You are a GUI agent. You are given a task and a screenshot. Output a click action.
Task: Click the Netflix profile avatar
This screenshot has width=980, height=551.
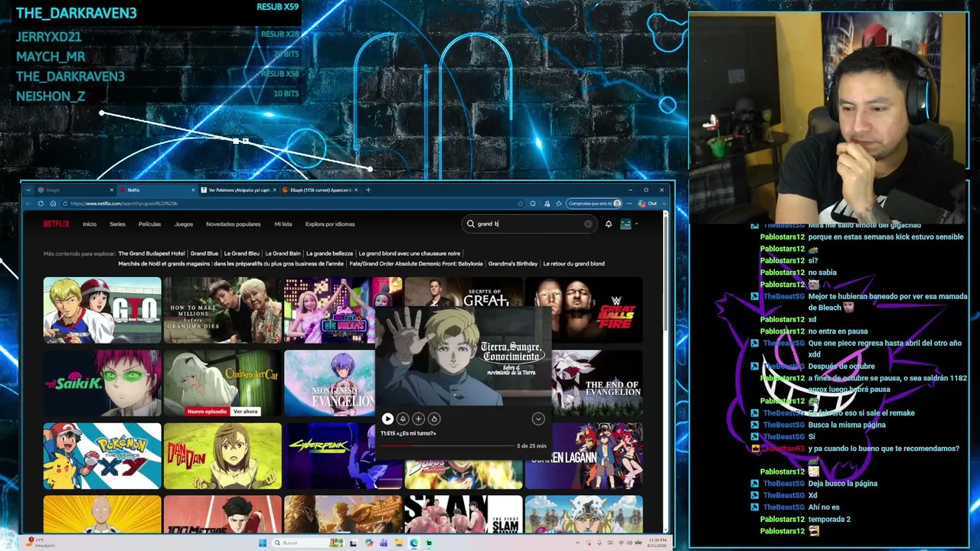[626, 224]
